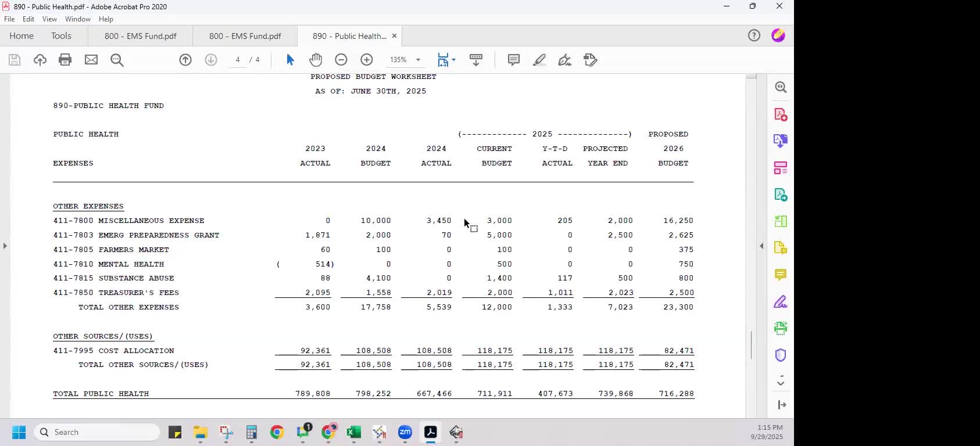
Task: Open the Search tools magnifier in right pane
Action: coord(781,87)
